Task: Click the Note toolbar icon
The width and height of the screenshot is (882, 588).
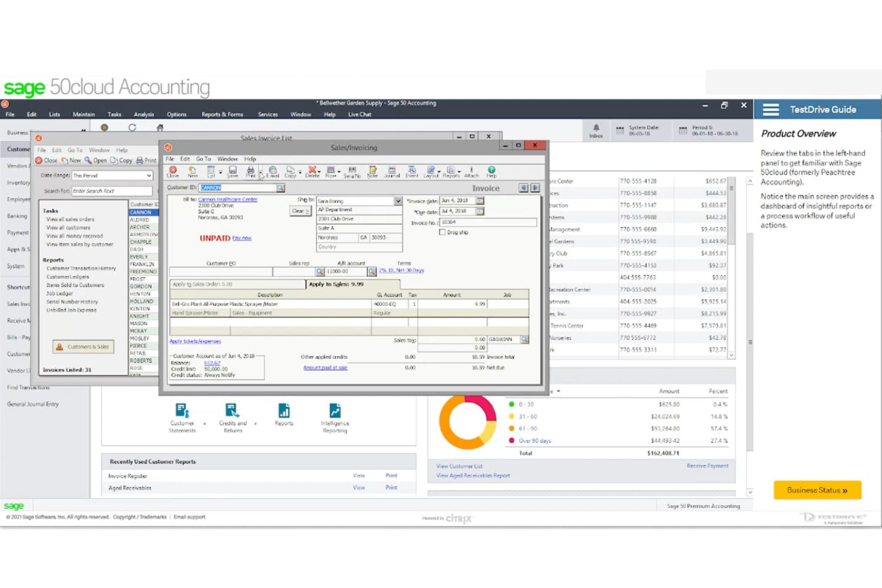Action: pos(372,172)
